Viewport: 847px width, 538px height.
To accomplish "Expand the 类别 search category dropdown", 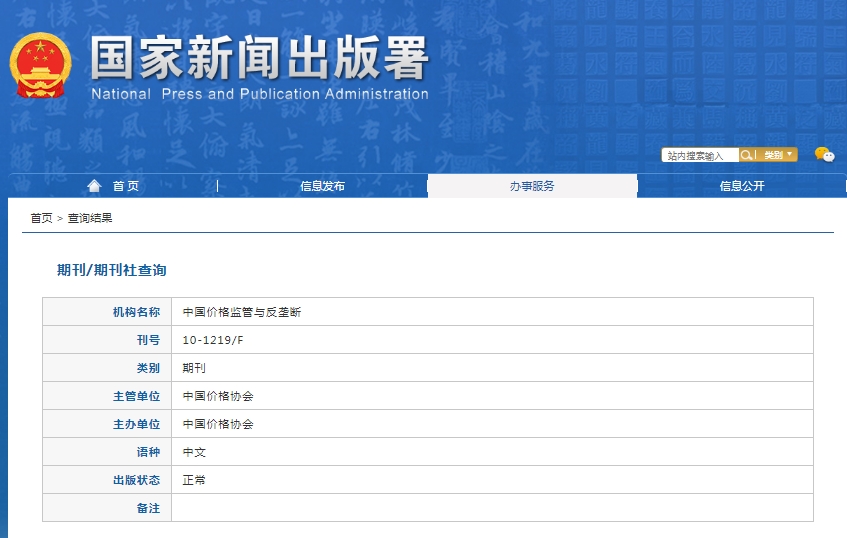I will pyautogui.click(x=779, y=155).
